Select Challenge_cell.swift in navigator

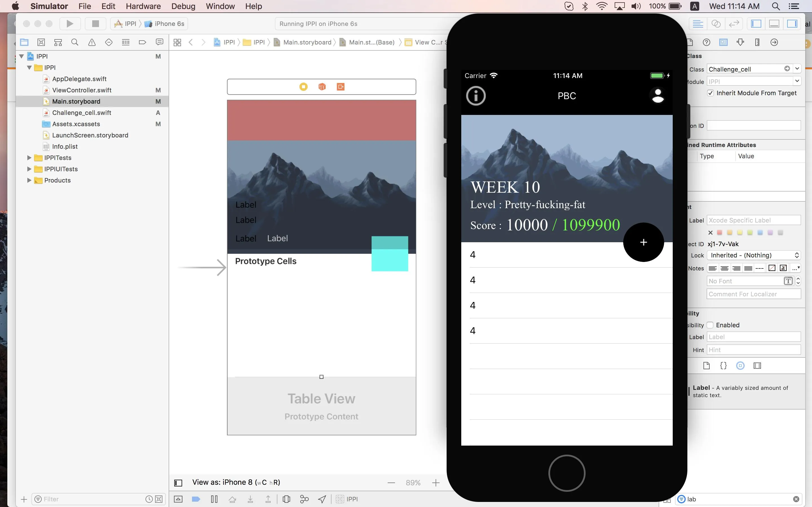click(x=81, y=113)
